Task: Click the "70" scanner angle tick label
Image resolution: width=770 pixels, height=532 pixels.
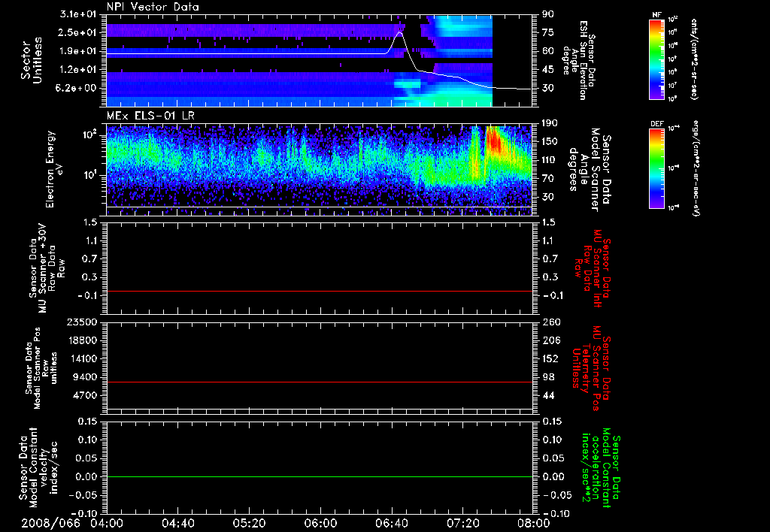Action: pyautogui.click(x=548, y=179)
